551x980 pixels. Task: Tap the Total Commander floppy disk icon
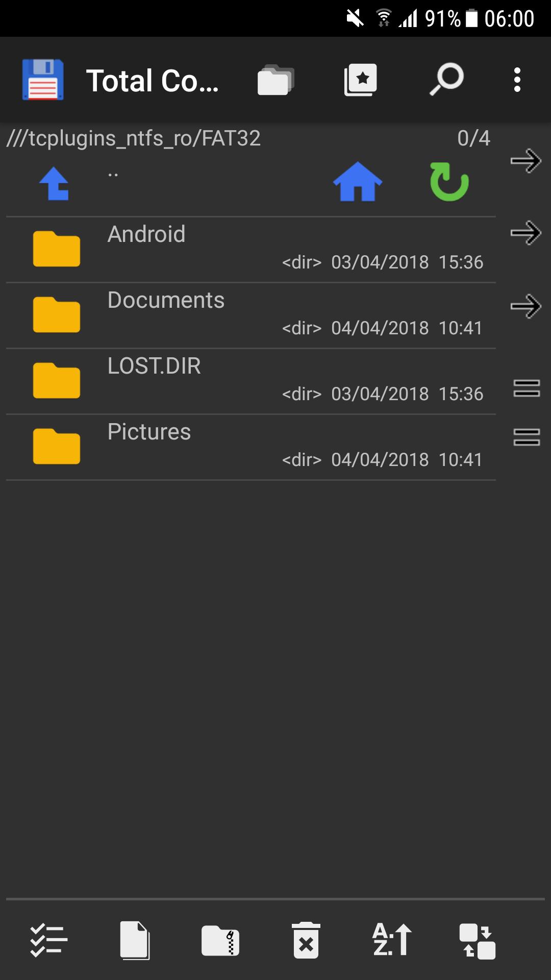(43, 80)
